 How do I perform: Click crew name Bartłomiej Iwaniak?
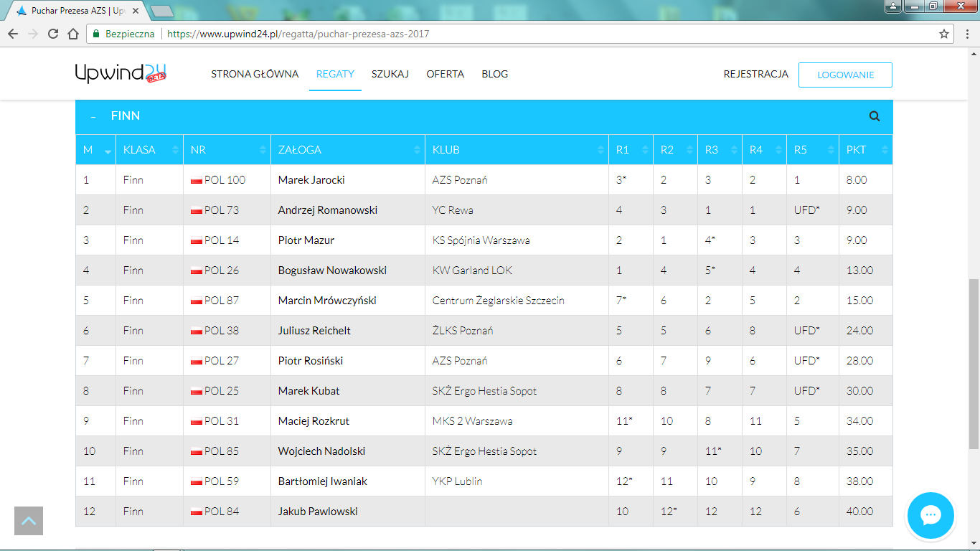tap(323, 481)
